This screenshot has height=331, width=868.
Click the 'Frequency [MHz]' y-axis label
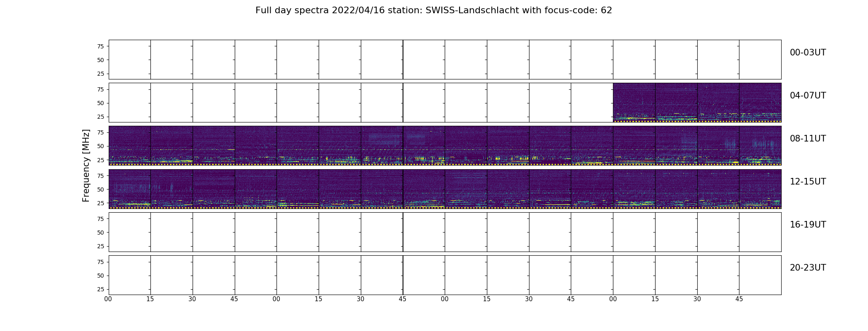tap(86, 165)
